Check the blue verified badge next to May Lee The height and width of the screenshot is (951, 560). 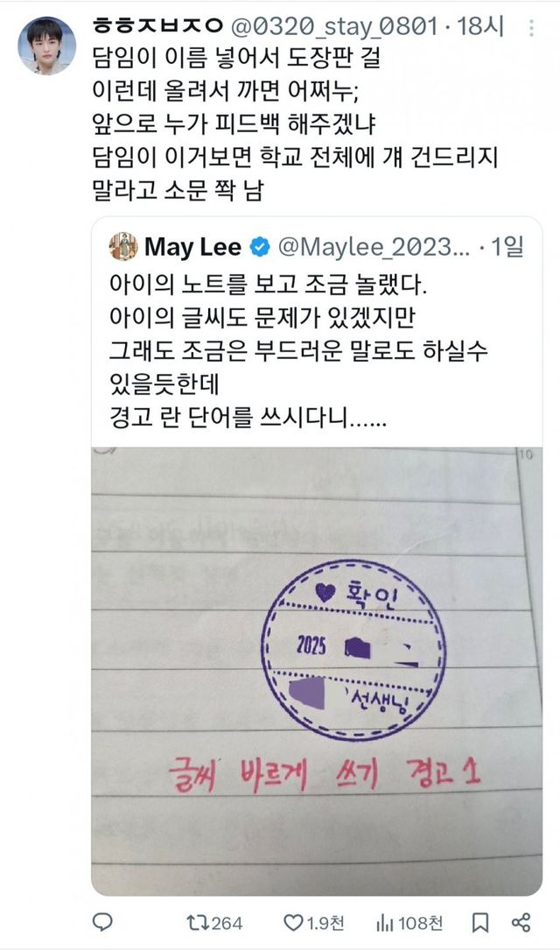[x=260, y=247]
